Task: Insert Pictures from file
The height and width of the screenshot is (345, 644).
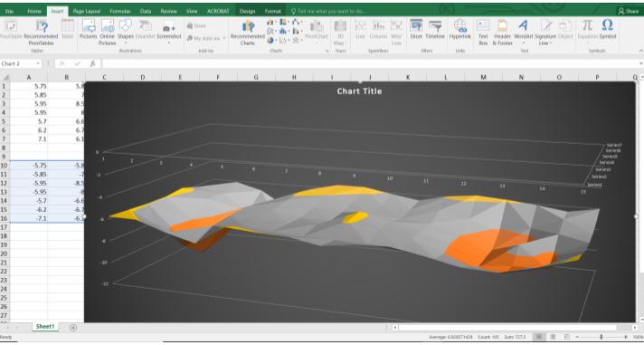Action: point(89,30)
